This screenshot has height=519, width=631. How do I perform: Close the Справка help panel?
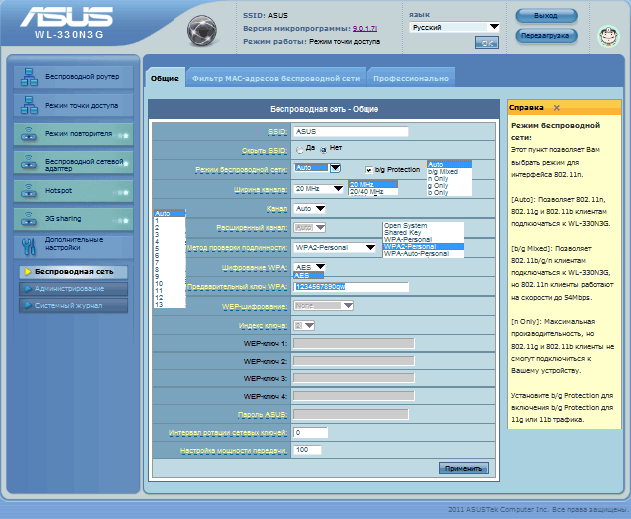[x=557, y=107]
